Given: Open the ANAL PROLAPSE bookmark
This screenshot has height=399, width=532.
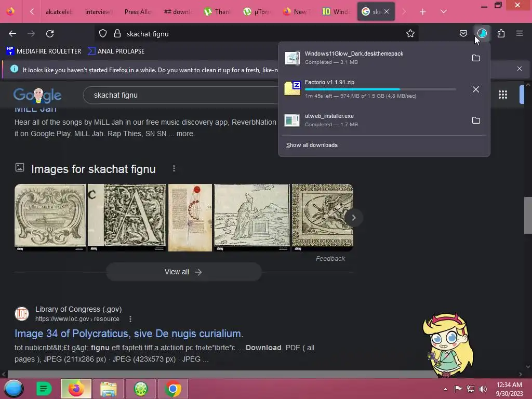Looking at the screenshot, I should pos(116,51).
